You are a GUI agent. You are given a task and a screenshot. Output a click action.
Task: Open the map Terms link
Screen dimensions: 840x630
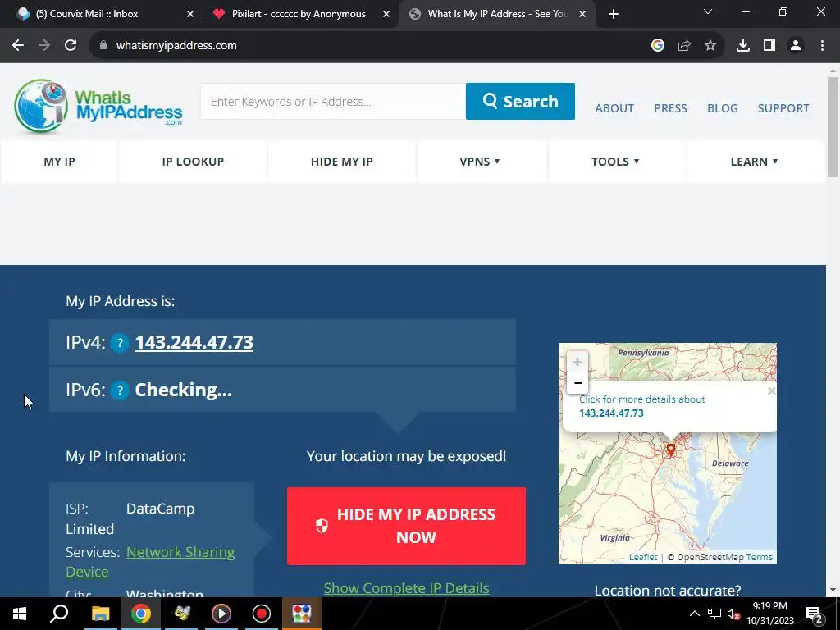(759, 557)
